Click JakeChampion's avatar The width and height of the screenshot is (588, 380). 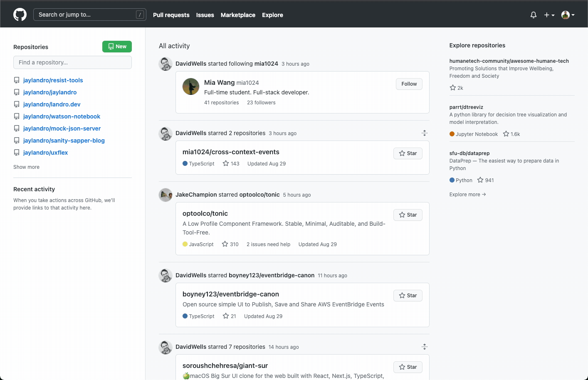tap(166, 195)
